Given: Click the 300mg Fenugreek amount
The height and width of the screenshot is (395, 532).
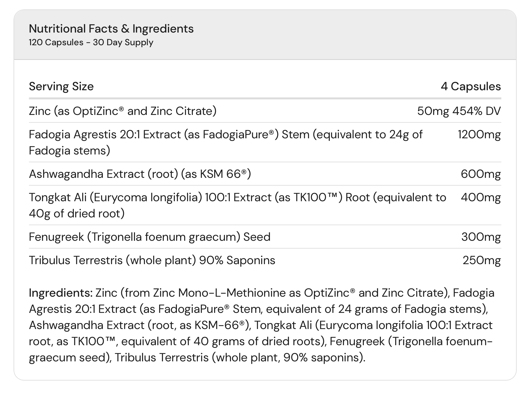Looking at the screenshot, I should click(481, 237).
